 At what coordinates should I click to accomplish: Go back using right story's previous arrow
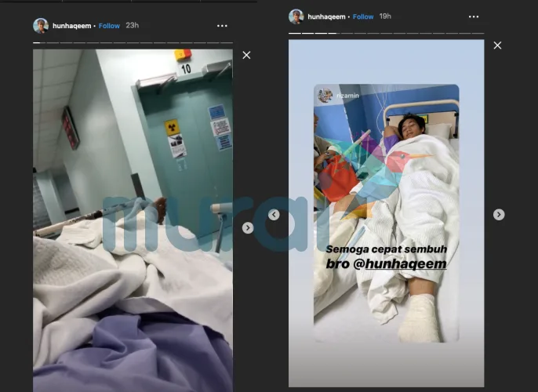pos(274,215)
